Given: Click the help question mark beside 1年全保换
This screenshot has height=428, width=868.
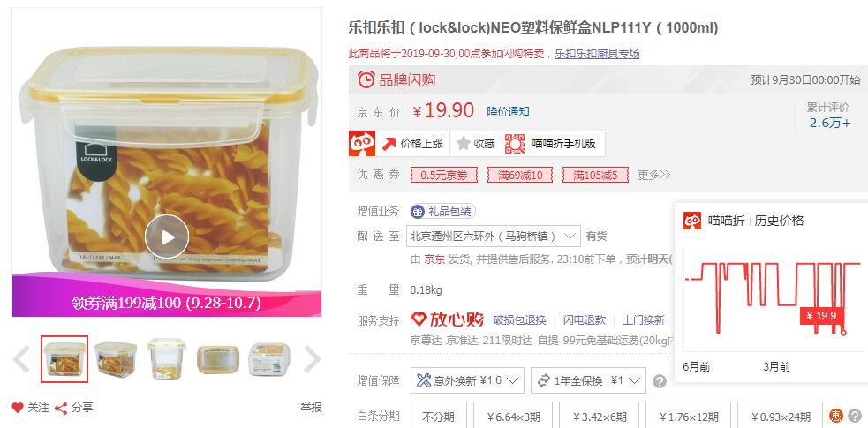Looking at the screenshot, I should [659, 381].
